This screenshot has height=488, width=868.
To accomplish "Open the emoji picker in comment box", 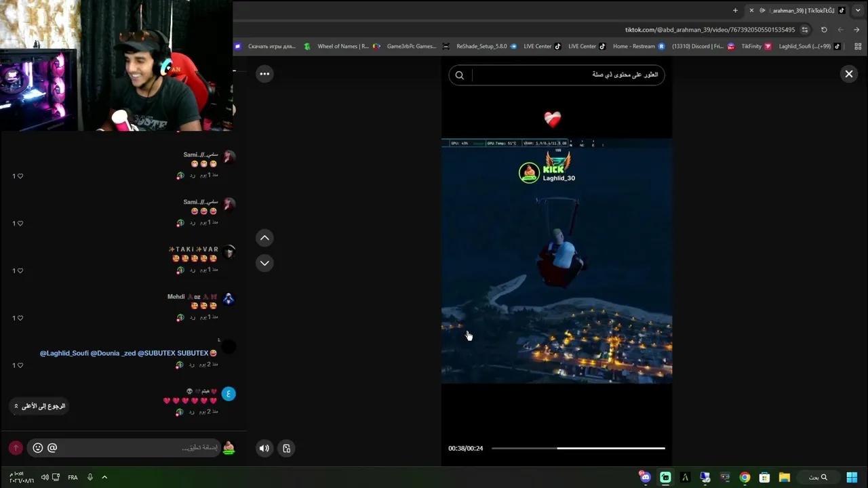I will (38, 448).
